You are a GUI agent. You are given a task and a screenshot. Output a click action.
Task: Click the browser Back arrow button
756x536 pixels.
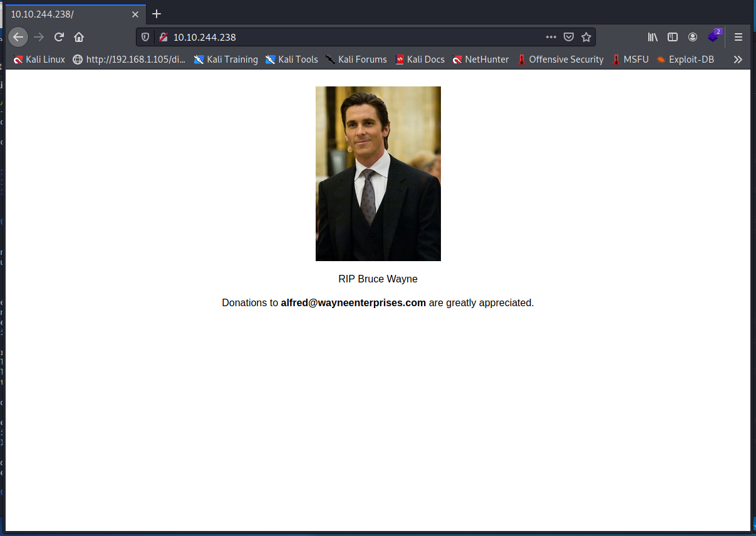18,37
